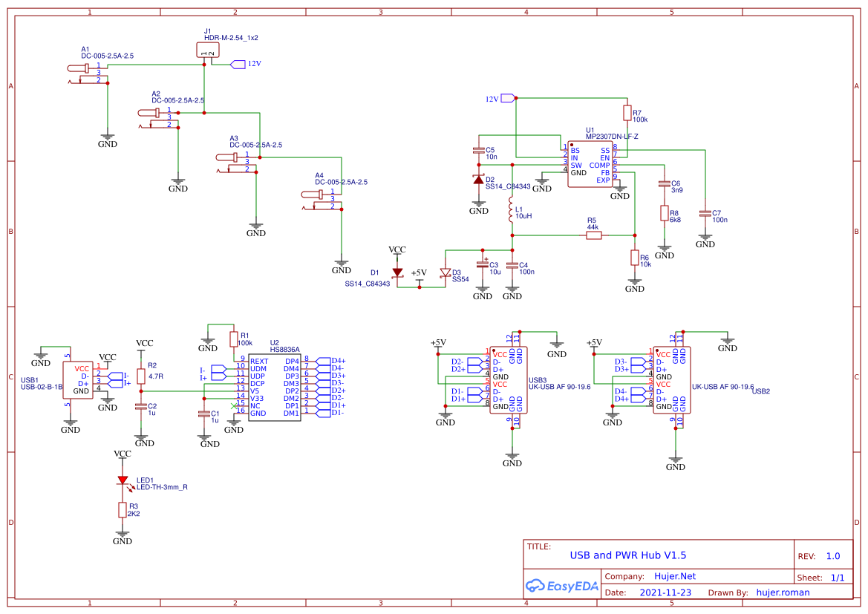This screenshot has width=868, height=614.
Task: Select the U1 MP2307DN chip body
Action: coord(590,164)
